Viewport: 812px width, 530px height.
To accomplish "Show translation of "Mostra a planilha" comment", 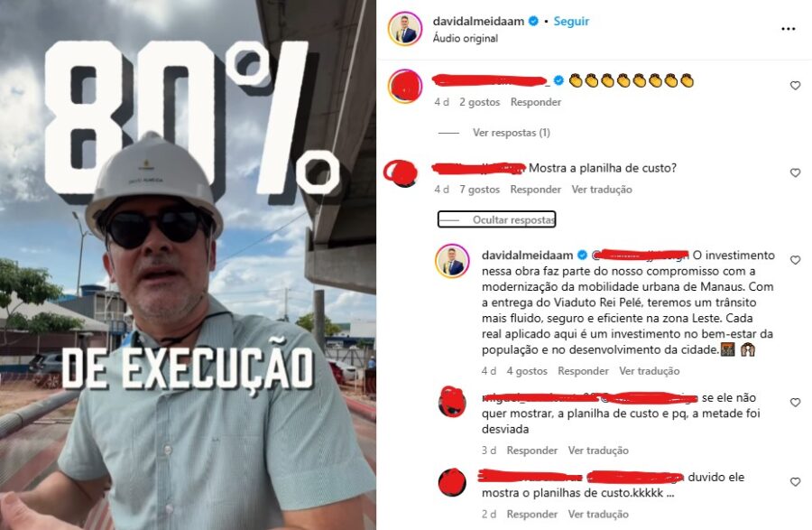I will [602, 190].
